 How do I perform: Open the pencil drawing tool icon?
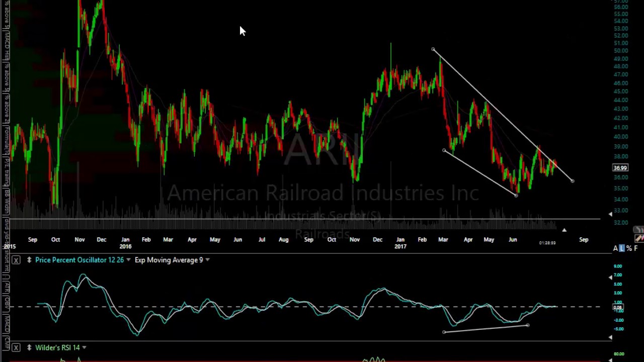(x=639, y=238)
